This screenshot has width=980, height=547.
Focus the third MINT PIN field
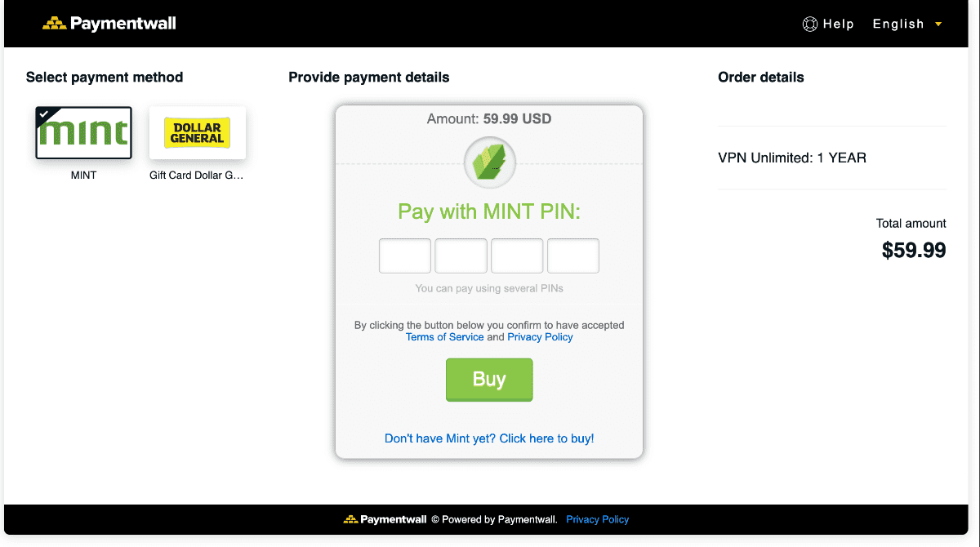pyautogui.click(x=517, y=256)
